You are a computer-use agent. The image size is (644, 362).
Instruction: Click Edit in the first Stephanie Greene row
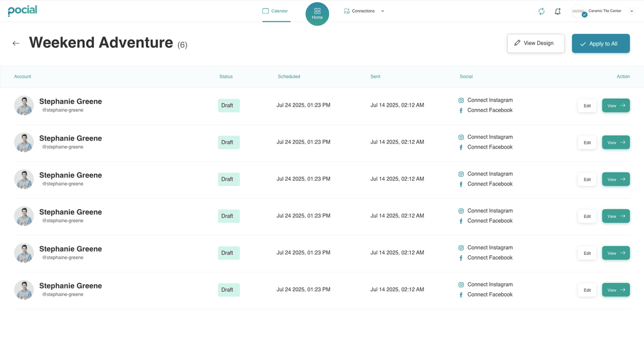pyautogui.click(x=587, y=106)
